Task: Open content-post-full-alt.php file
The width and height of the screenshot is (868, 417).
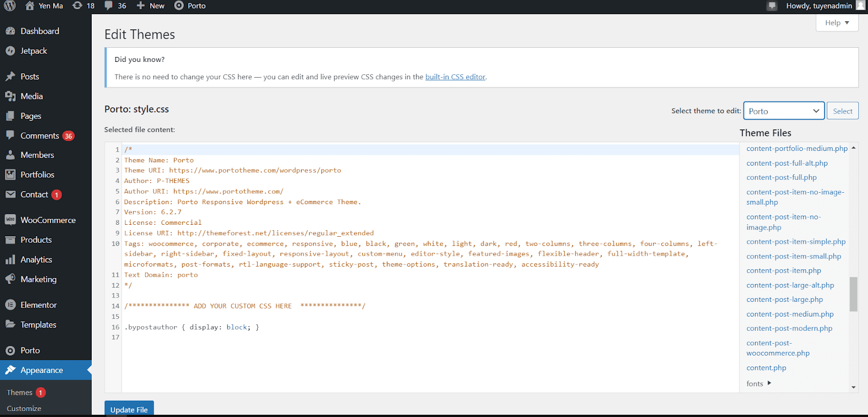Action: click(787, 163)
